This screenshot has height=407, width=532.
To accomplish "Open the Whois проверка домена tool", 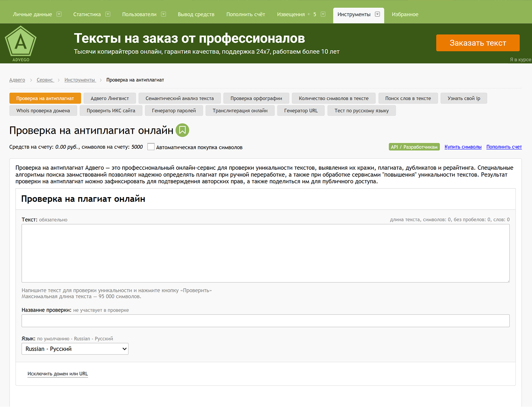I will click(x=43, y=111).
